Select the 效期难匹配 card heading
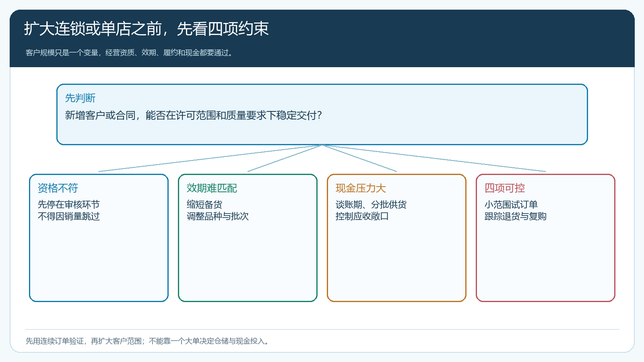The height and width of the screenshot is (362, 644). point(212,188)
